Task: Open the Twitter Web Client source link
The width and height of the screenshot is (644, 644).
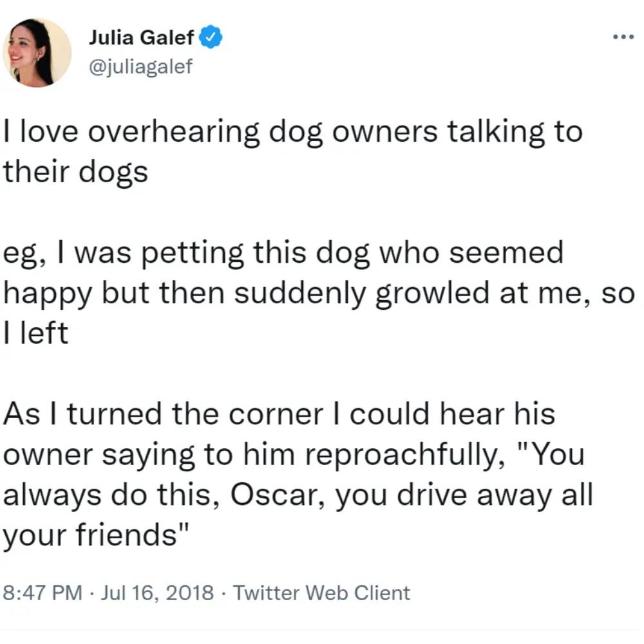Action: [x=321, y=592]
